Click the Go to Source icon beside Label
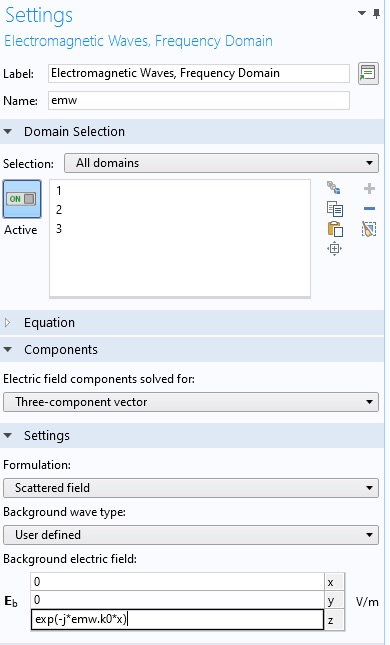The height and width of the screenshot is (645, 390). tap(368, 74)
